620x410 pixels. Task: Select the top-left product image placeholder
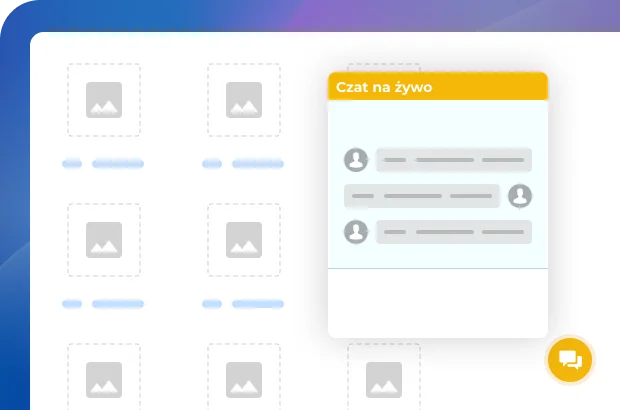104,100
